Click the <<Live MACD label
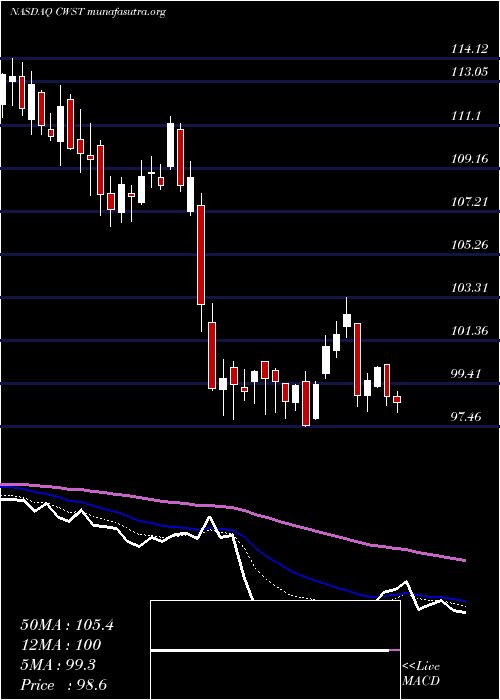This screenshot has width=500, height=700. pos(421,674)
